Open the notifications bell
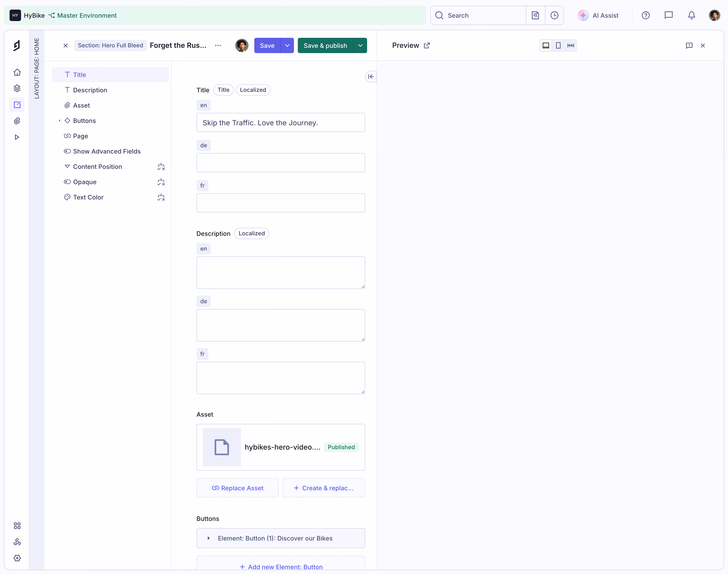This screenshot has width=728, height=574. [691, 16]
